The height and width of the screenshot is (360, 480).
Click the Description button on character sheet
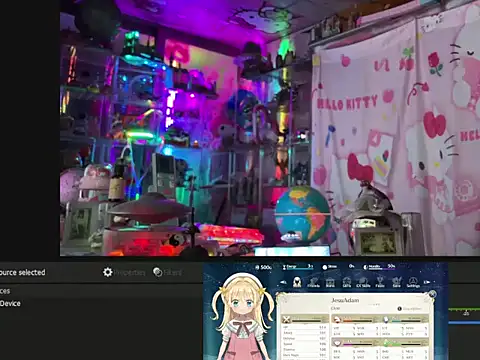[x=410, y=309]
